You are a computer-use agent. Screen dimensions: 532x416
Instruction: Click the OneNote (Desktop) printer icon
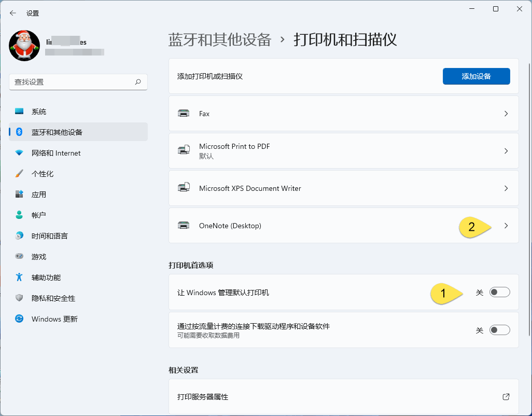tap(184, 225)
